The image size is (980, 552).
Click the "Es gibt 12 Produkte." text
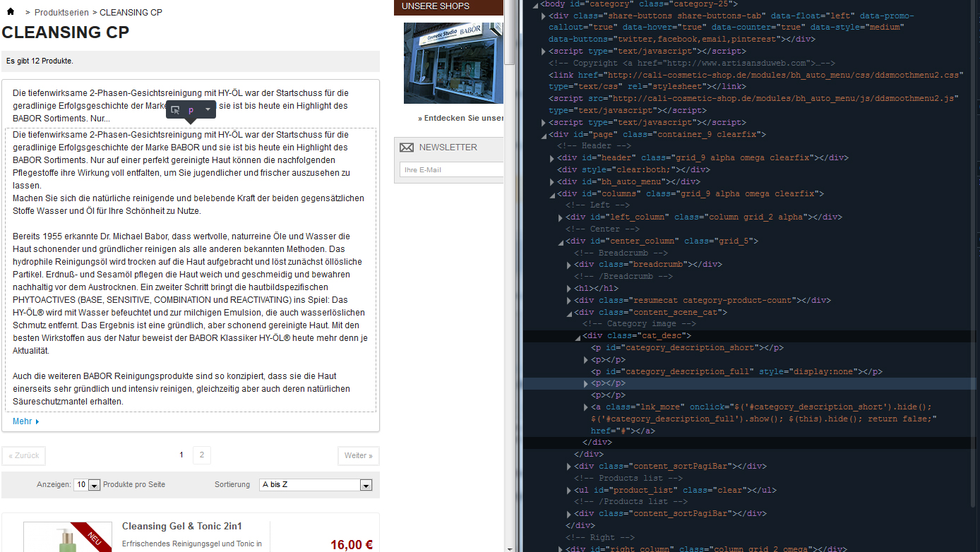tap(40, 61)
